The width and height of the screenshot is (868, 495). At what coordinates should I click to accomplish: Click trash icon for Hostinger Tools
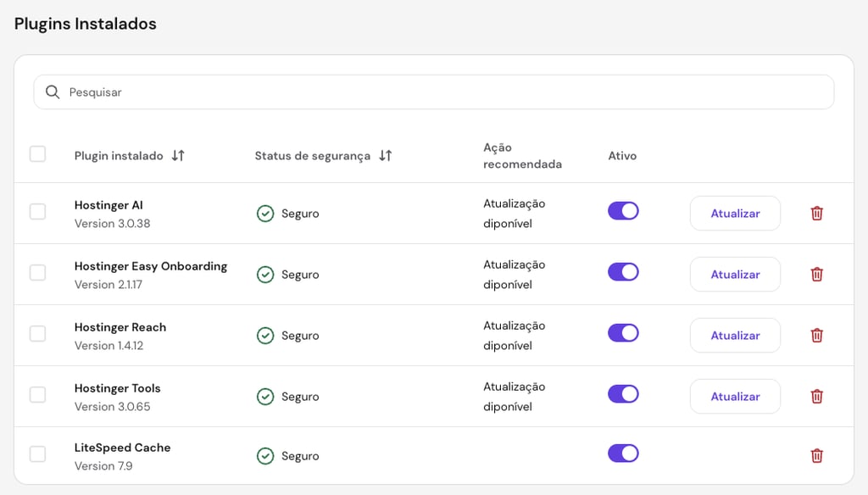pyautogui.click(x=816, y=397)
